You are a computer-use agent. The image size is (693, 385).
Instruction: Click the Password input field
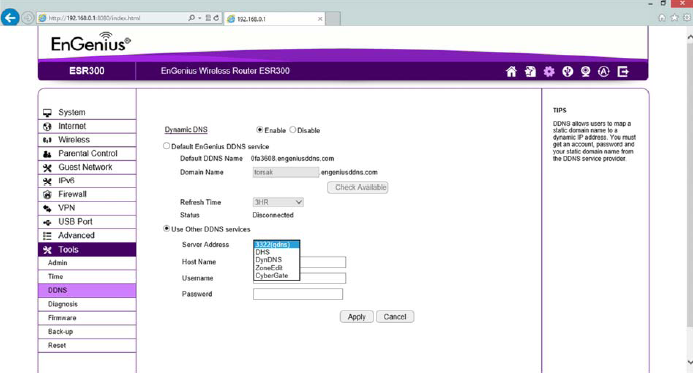[298, 294]
